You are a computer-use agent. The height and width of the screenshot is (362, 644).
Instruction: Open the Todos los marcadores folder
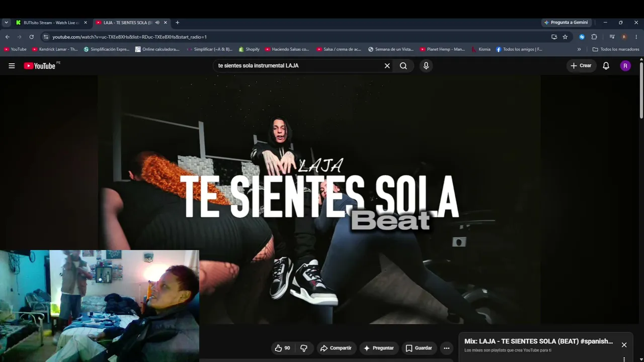[616, 49]
